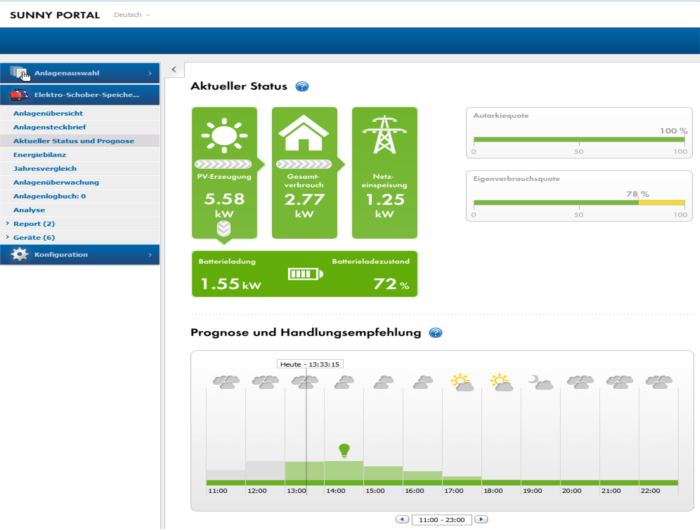Open help icon next to Aktueller Status
Screen dimensions: 700x530
[302, 87]
